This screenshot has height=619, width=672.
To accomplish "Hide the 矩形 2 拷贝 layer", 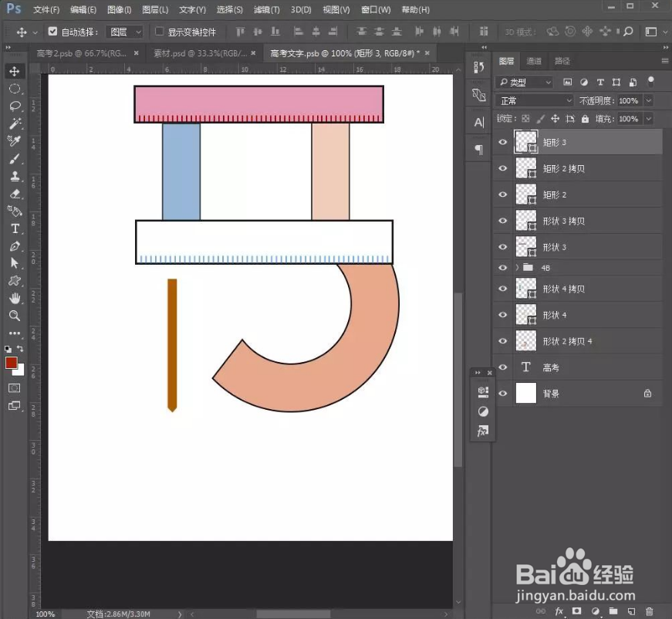I will click(x=503, y=168).
